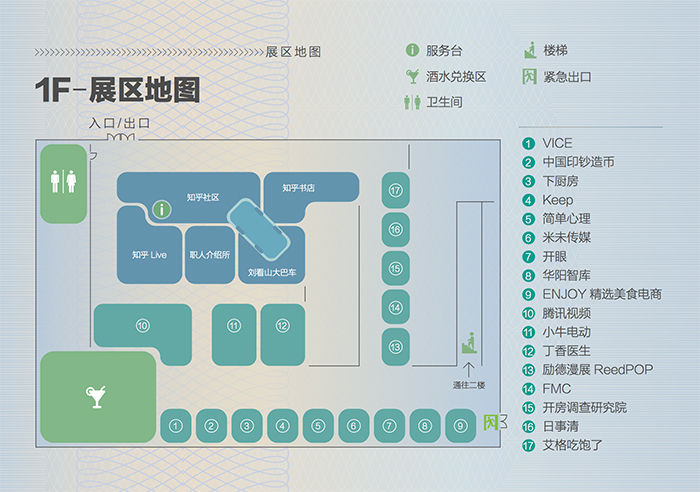The height and width of the screenshot is (492, 700).
Task: Click the 楼梯 legend stairs icon
Action: pyautogui.click(x=530, y=50)
